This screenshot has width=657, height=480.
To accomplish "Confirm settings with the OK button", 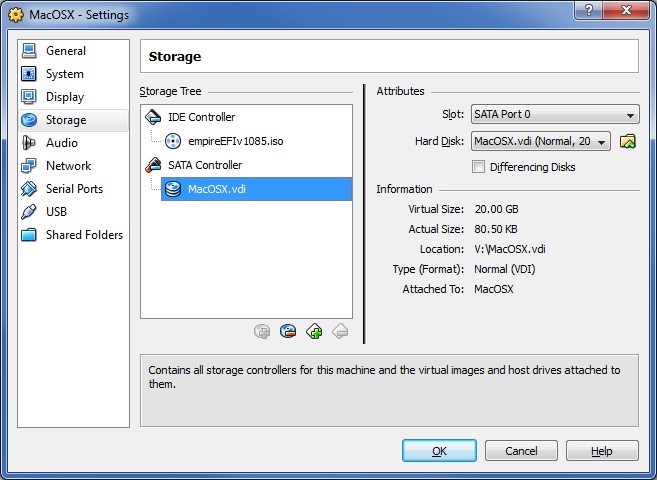I will tap(439, 451).
